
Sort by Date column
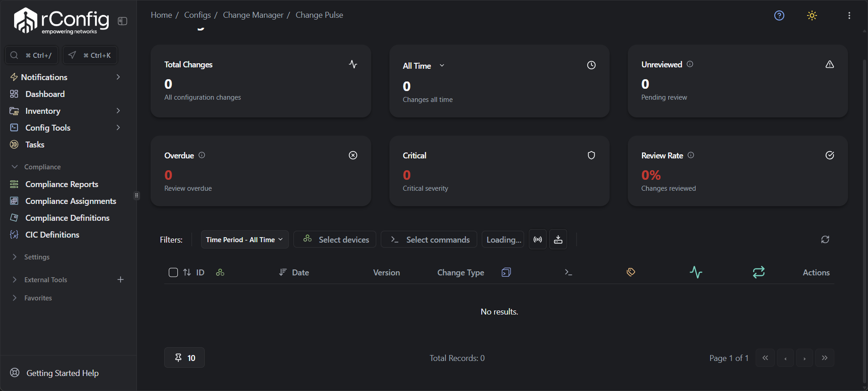(294, 272)
